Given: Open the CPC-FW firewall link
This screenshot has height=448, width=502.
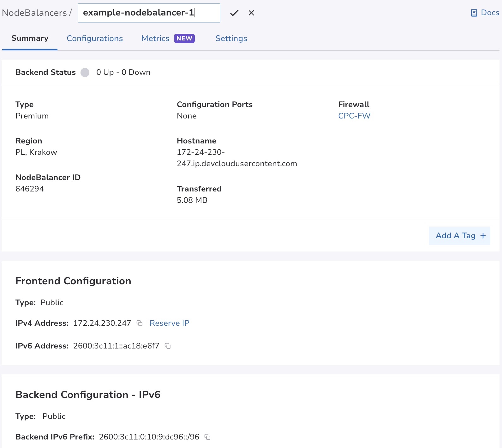Looking at the screenshot, I should 354,116.
